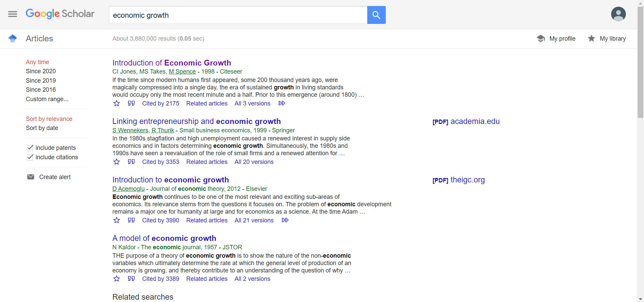Viewport: 644px width, 302px height.
Task: Open the hamburger menu
Action: coord(12,14)
